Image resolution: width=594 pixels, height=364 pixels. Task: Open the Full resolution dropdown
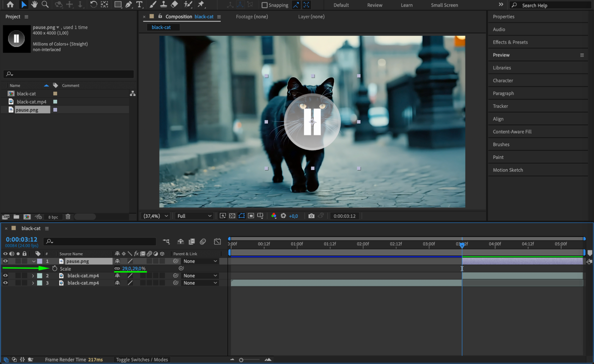194,216
